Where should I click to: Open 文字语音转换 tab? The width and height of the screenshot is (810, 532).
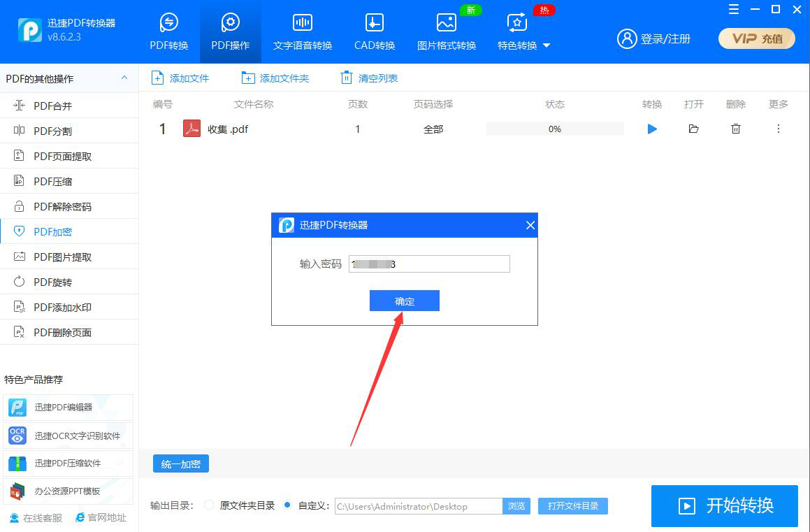[x=303, y=31]
